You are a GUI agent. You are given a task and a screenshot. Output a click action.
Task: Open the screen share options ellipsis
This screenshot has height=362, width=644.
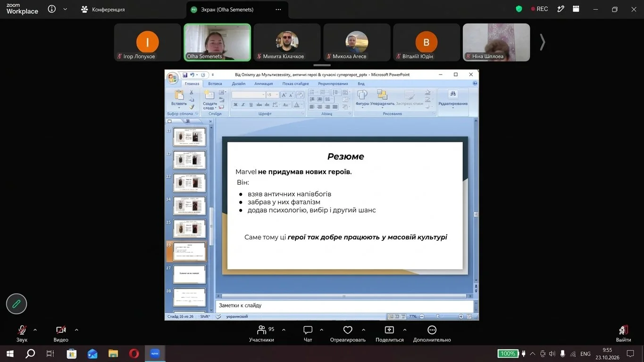point(278,9)
